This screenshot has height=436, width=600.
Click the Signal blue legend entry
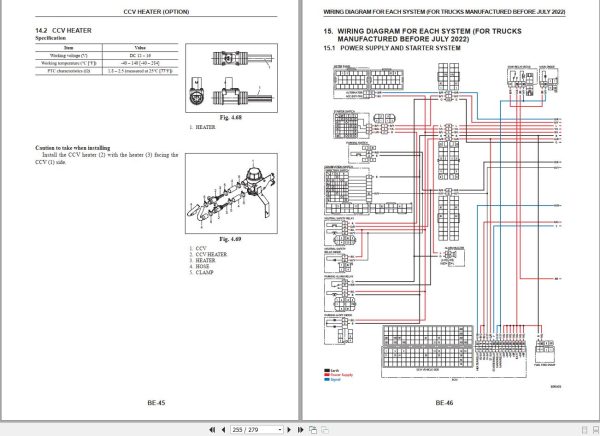pos(333,380)
